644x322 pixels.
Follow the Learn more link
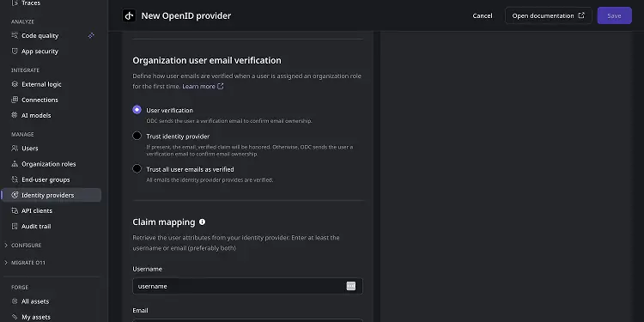coord(199,86)
